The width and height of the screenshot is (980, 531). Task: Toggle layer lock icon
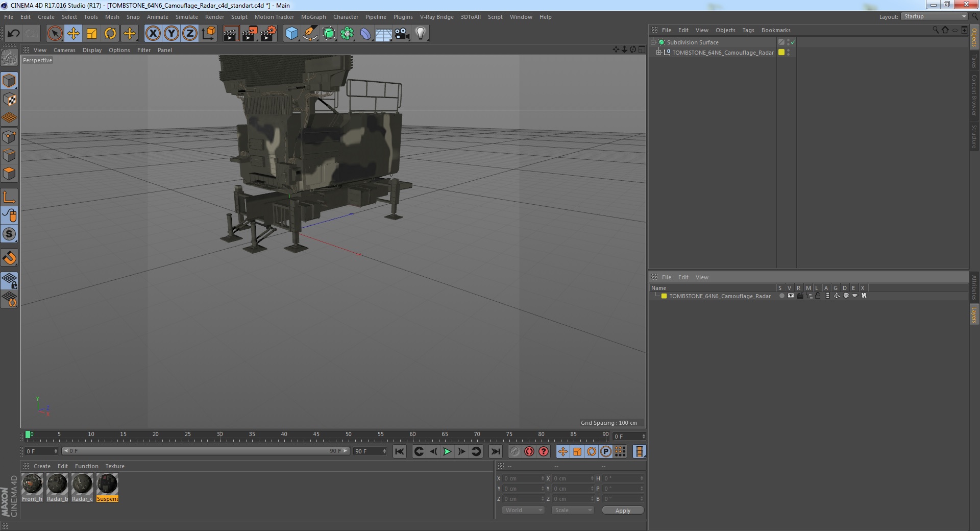818,296
